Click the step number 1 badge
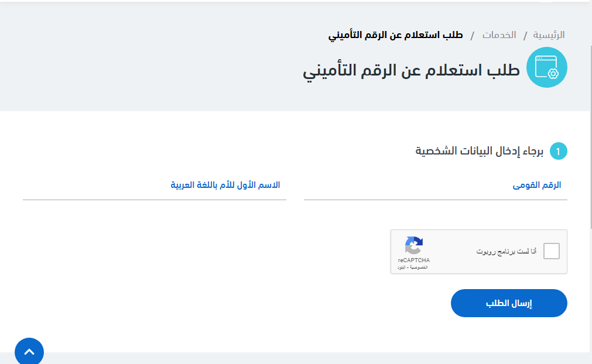The height and width of the screenshot is (364, 592). (x=559, y=152)
